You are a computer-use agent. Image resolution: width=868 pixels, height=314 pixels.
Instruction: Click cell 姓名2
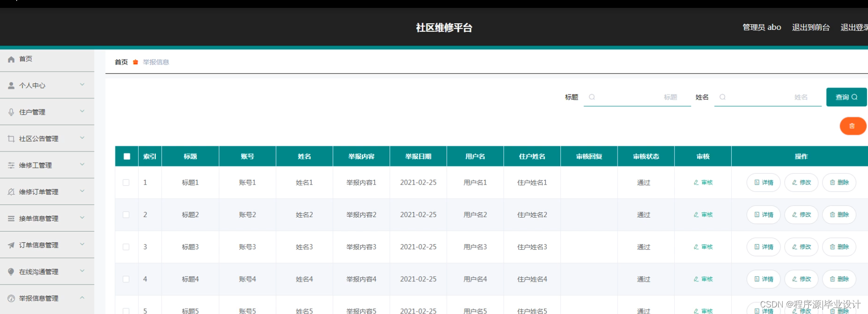coord(304,215)
